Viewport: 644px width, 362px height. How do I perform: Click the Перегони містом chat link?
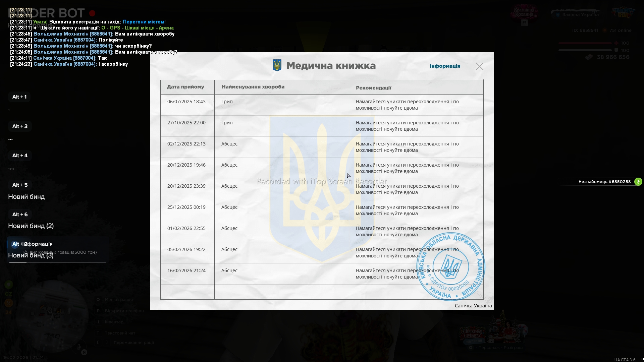[x=143, y=22]
